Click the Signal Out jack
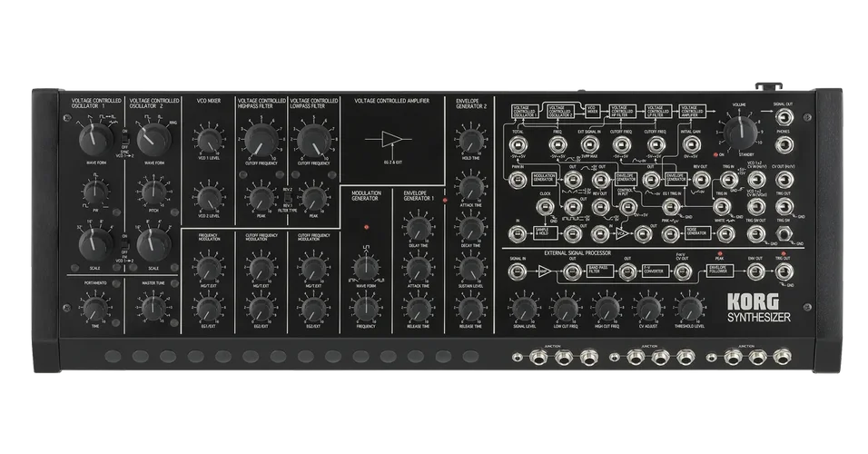The image size is (868, 454). click(x=784, y=117)
